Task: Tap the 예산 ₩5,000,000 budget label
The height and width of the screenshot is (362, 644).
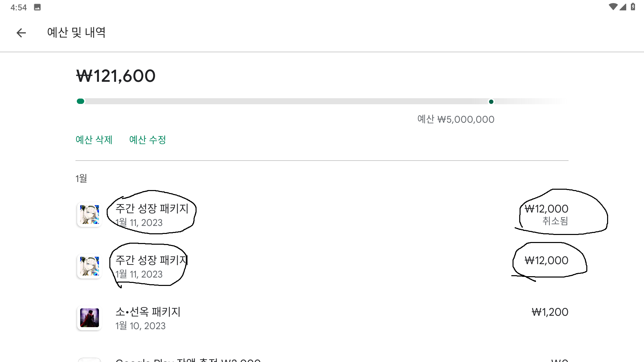Action: [x=455, y=119]
